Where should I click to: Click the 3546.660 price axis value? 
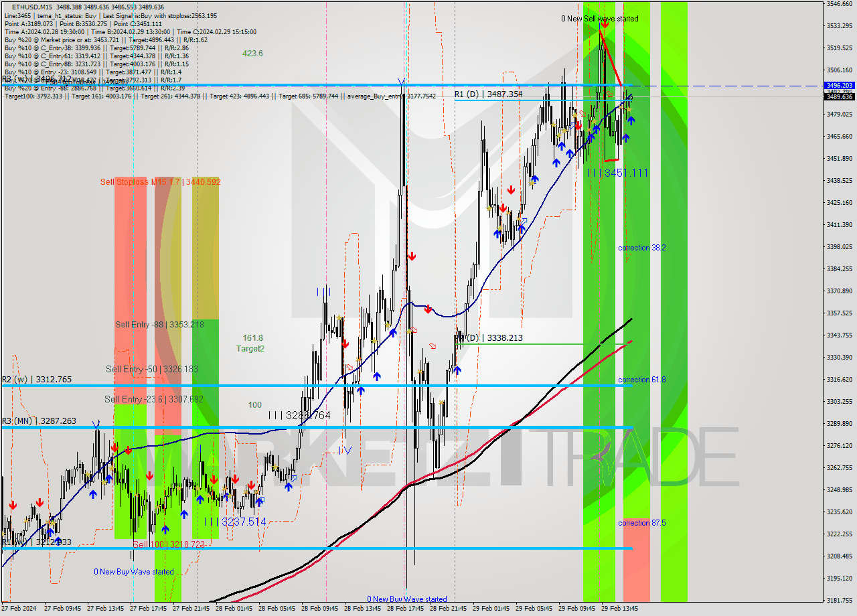coord(840,4)
